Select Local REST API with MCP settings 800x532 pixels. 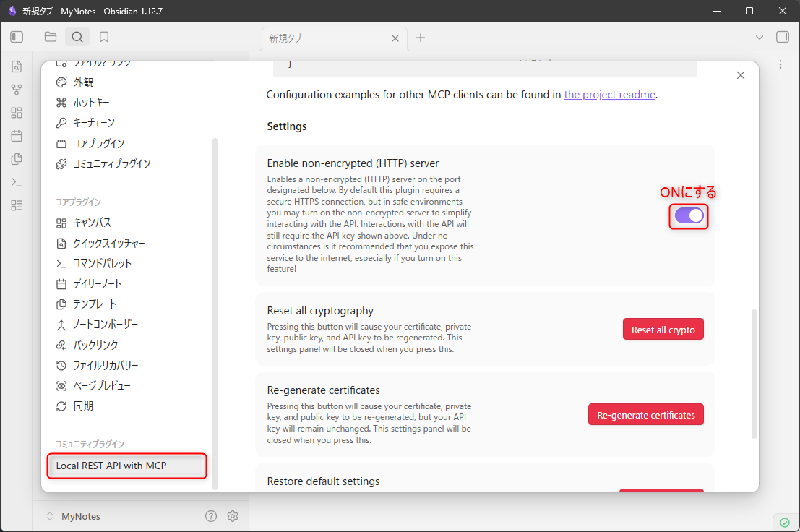pos(127,465)
